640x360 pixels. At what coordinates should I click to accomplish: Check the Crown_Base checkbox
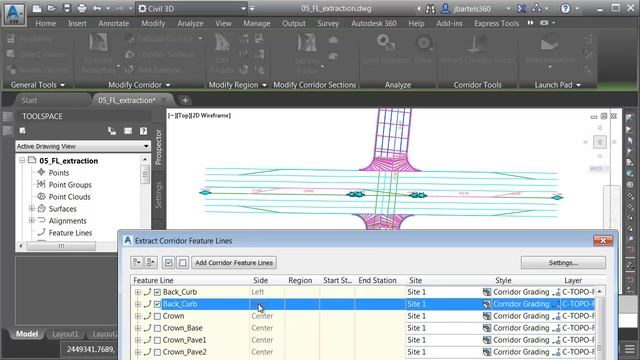coord(158,328)
